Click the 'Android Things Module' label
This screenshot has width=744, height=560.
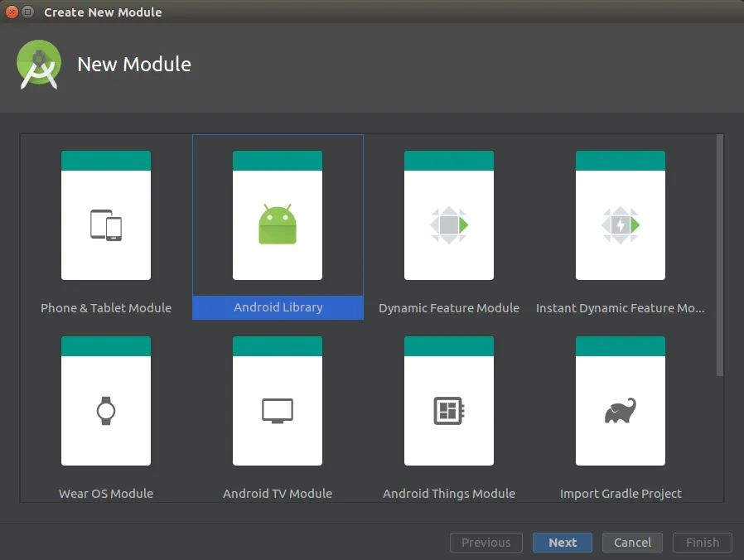click(449, 494)
